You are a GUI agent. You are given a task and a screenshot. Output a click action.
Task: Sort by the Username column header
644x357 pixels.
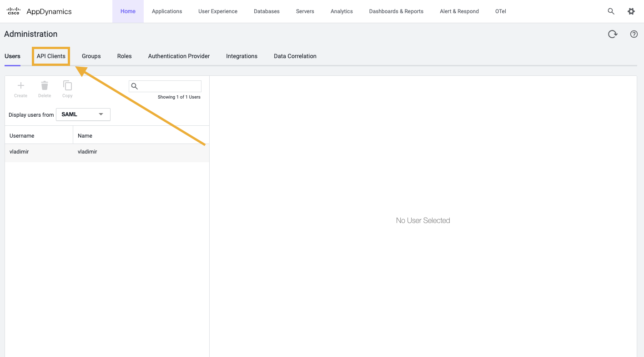pos(39,135)
